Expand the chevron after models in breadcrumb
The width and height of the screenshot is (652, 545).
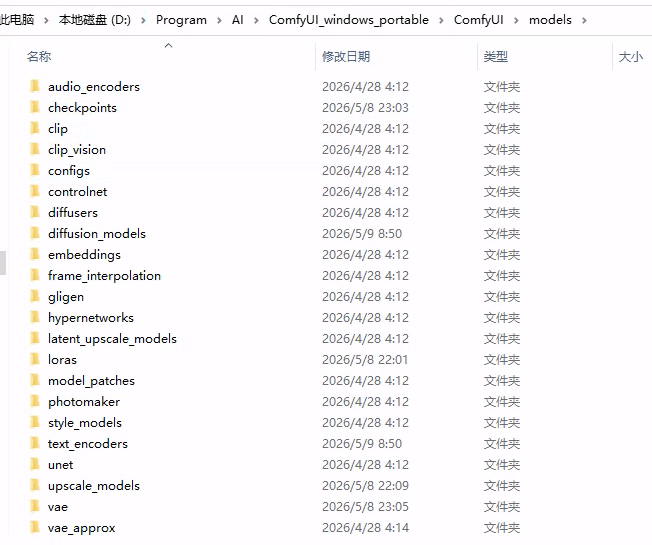(584, 20)
